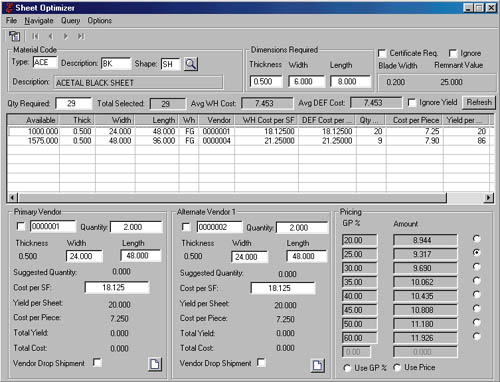Open the Navigate menu
Image resolution: width=500 pixels, height=382 pixels.
[x=39, y=21]
